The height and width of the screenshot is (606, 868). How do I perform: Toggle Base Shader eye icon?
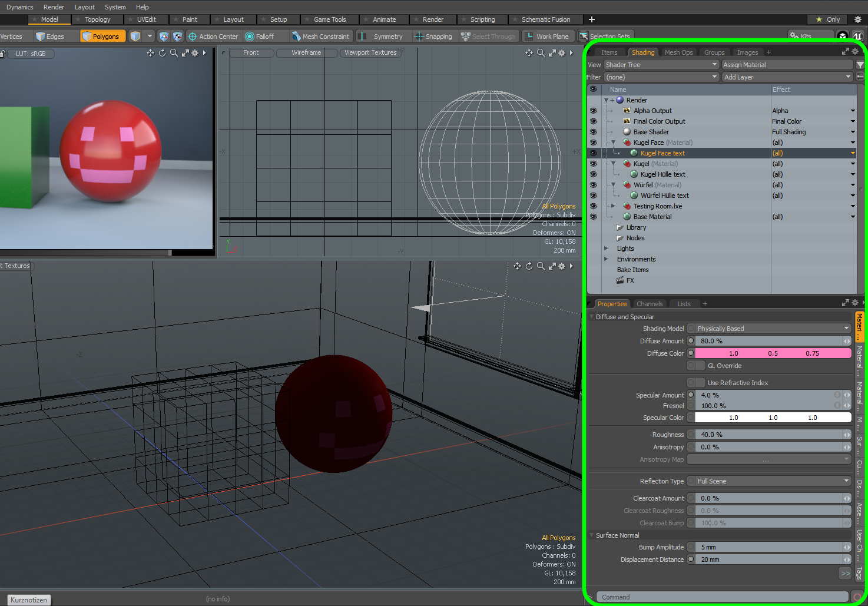click(x=593, y=132)
